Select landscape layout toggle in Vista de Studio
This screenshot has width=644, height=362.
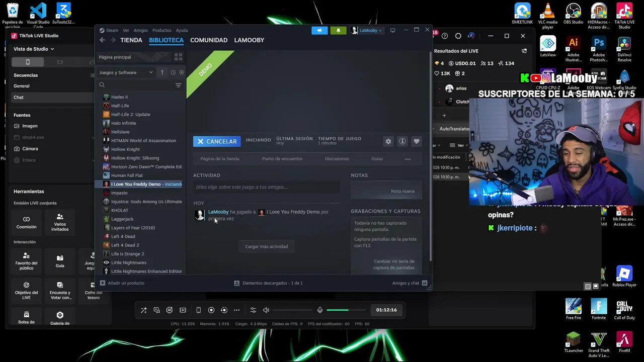[x=60, y=62]
